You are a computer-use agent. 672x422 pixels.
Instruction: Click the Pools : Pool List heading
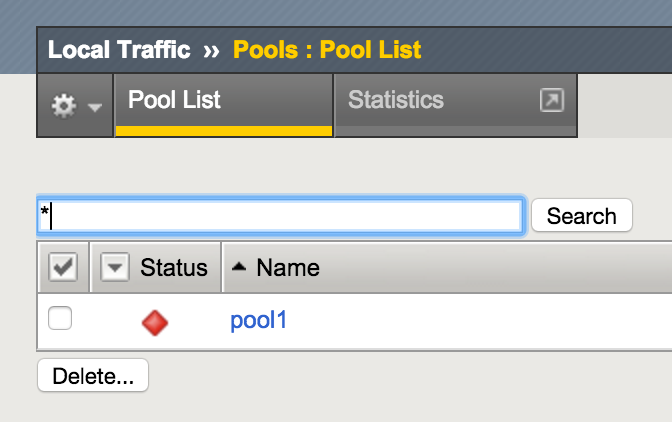point(328,49)
